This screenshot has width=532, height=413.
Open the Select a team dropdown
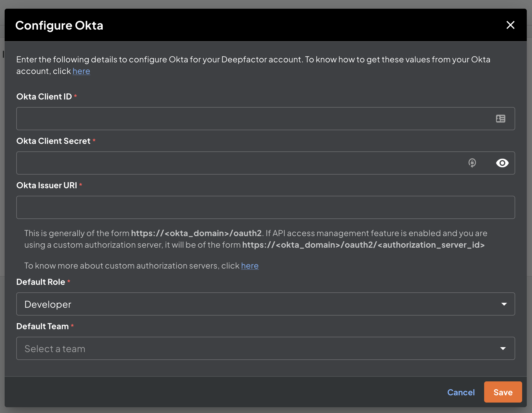(265, 348)
